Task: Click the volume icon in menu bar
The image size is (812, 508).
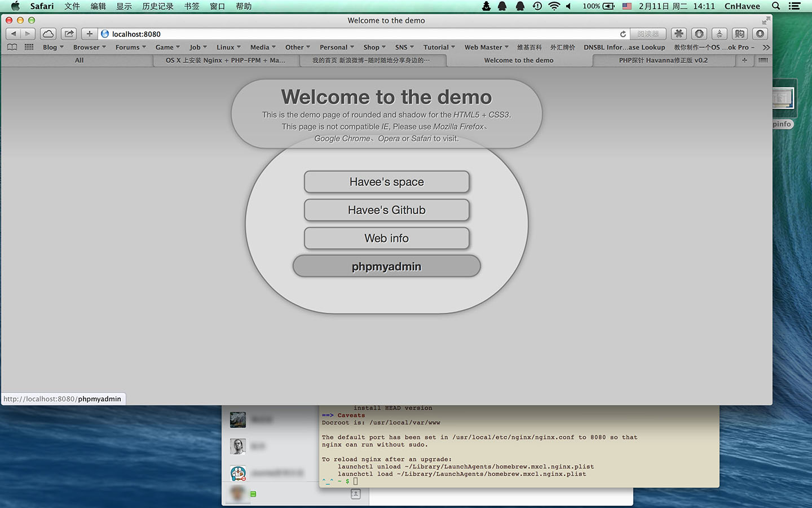Action: click(x=569, y=6)
